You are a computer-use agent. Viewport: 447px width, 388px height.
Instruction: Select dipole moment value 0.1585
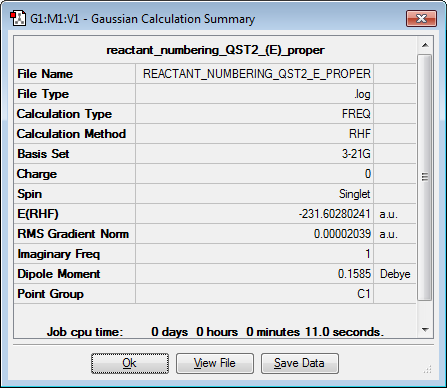click(x=354, y=274)
